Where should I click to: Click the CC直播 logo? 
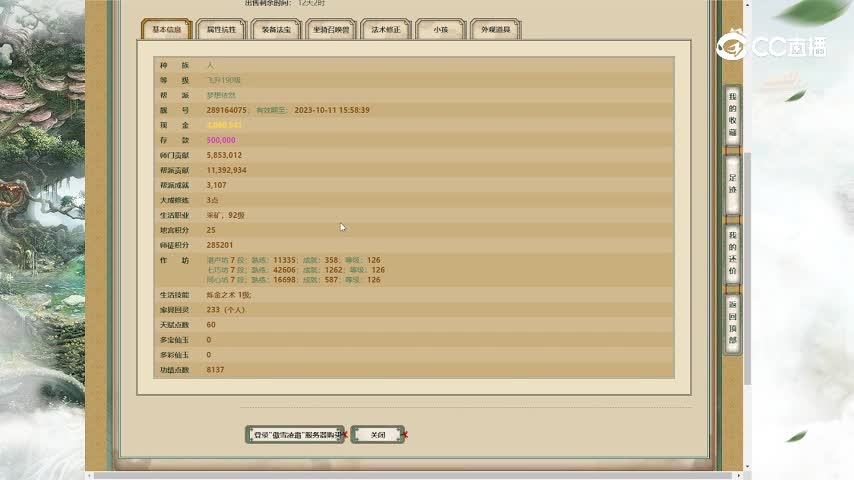(770, 47)
